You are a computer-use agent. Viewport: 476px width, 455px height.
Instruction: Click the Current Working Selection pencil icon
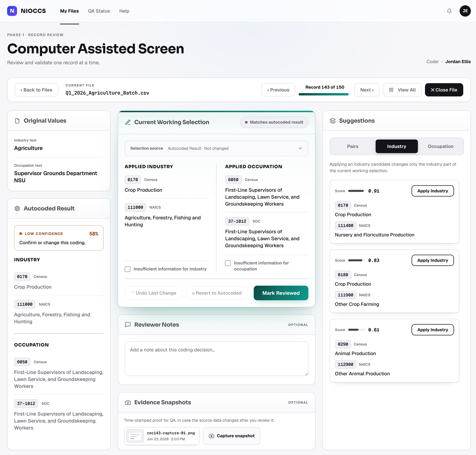(128, 122)
